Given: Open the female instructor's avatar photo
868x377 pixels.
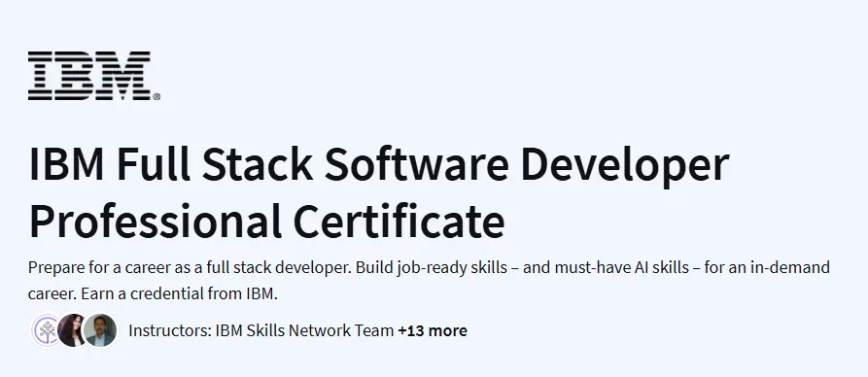Looking at the screenshot, I should 72,330.
